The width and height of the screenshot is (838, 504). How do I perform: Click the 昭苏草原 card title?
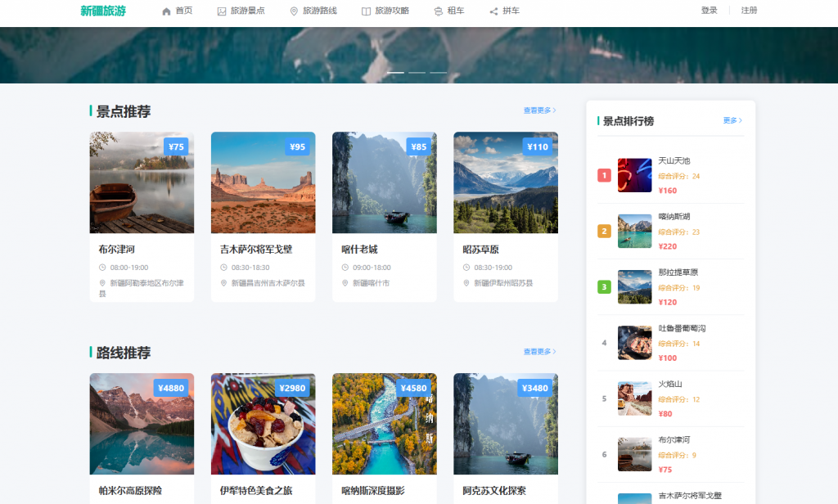coord(480,249)
